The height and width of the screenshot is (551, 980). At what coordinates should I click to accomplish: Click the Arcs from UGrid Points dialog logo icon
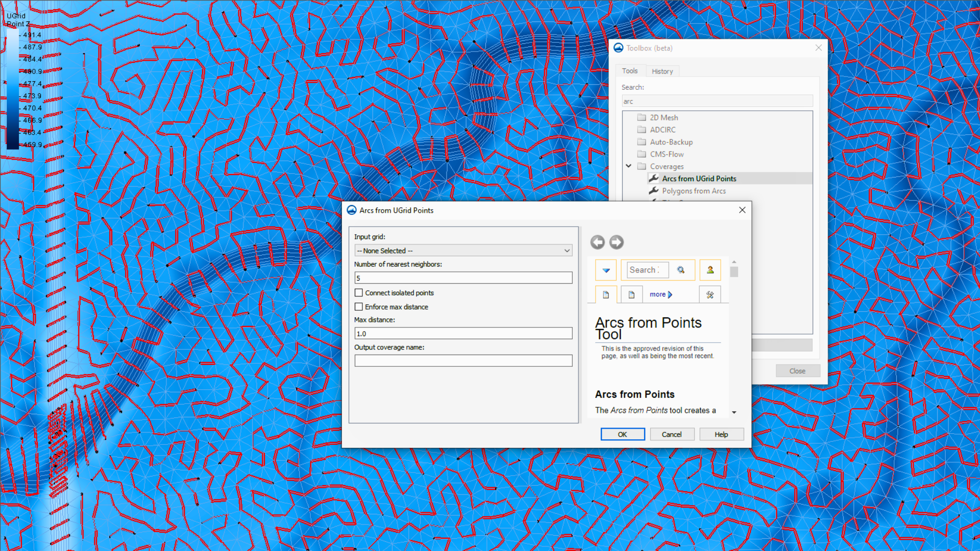[352, 210]
